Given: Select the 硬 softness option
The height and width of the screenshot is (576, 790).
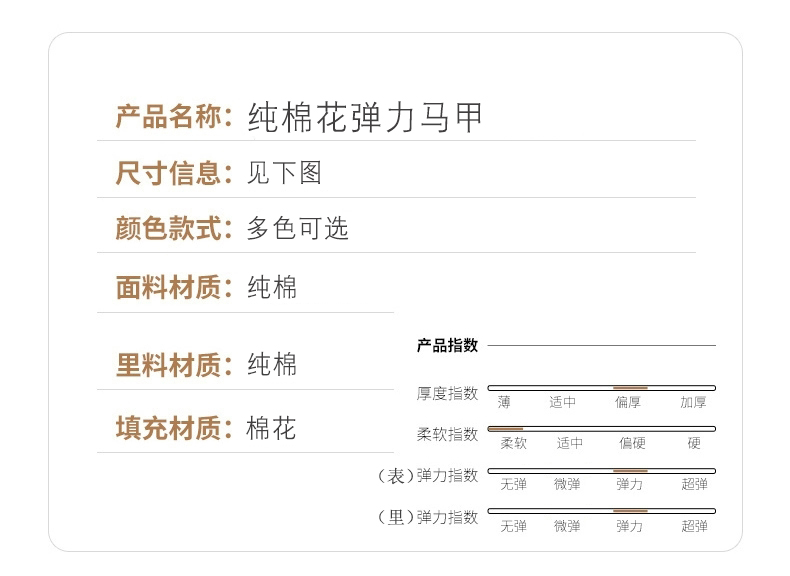Looking at the screenshot, I should click(694, 444).
